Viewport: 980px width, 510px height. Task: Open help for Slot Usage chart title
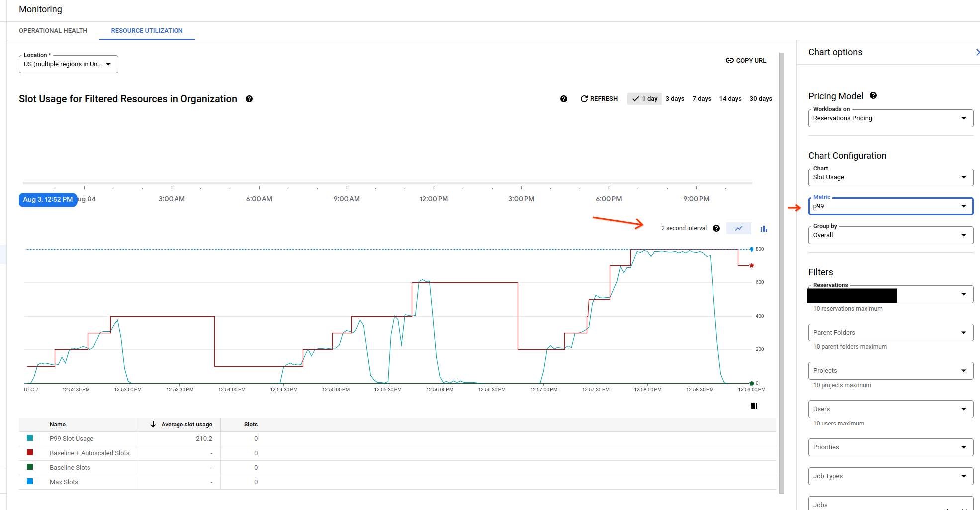[249, 99]
